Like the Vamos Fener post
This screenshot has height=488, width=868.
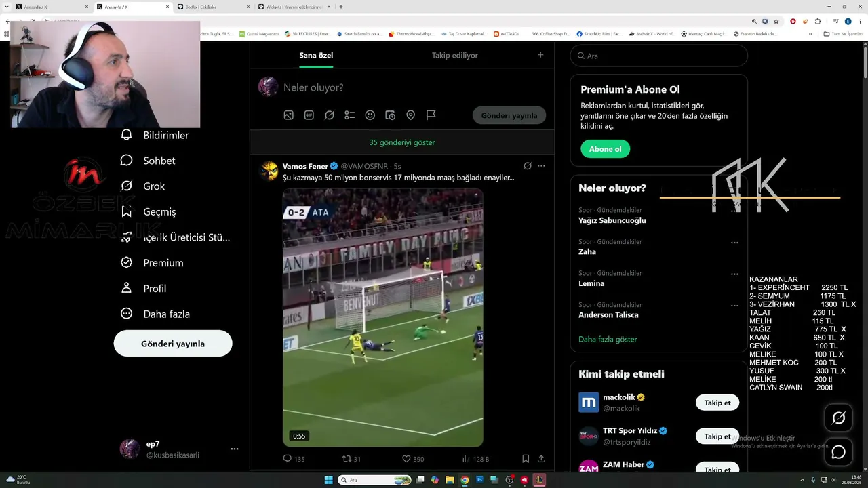pos(413,459)
